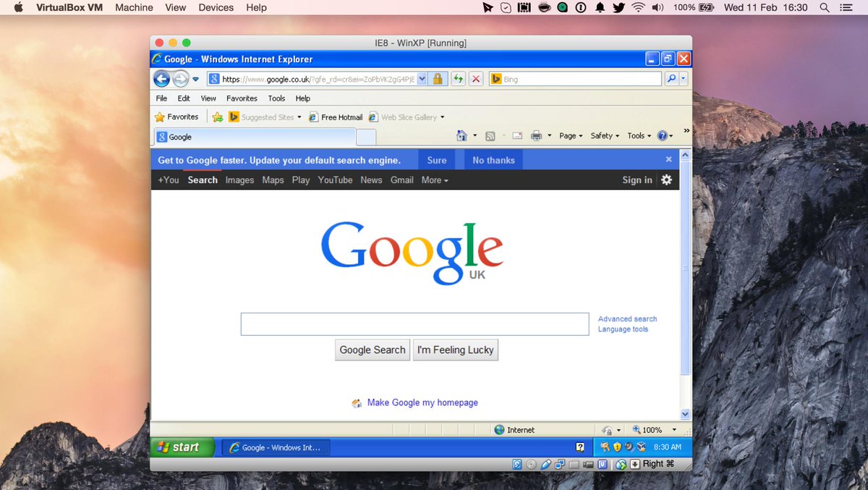Open Language tools link
The width and height of the screenshot is (868, 490).
pyautogui.click(x=623, y=329)
